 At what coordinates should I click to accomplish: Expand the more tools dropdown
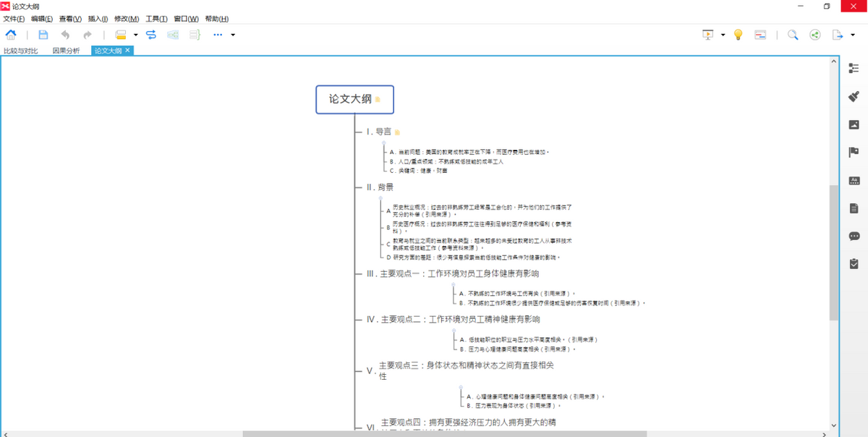coord(231,34)
